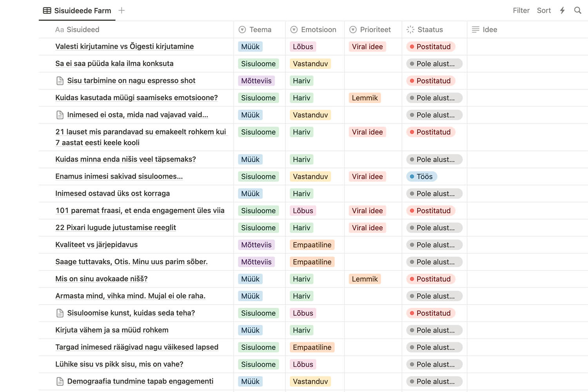The image size is (588, 392).
Task: Open Kvaliteet vs järjepidavus page
Action: [x=96, y=245]
